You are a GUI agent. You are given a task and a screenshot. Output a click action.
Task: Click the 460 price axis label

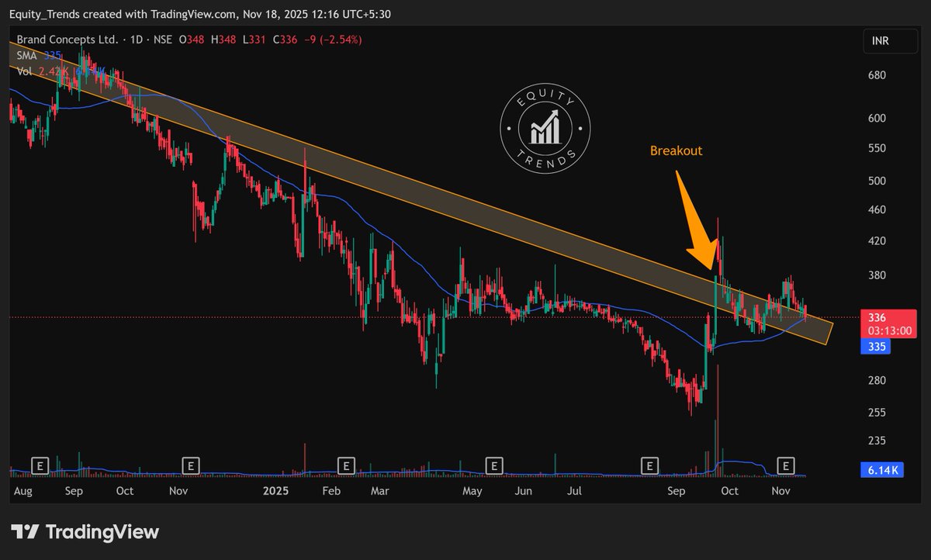click(x=877, y=209)
